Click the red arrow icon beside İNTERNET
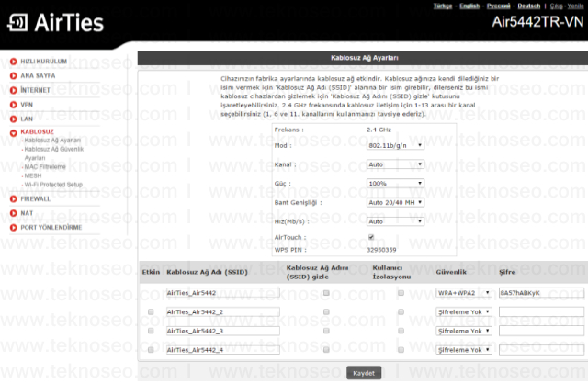Image resolution: width=588 pixels, height=384 pixels. [x=14, y=90]
